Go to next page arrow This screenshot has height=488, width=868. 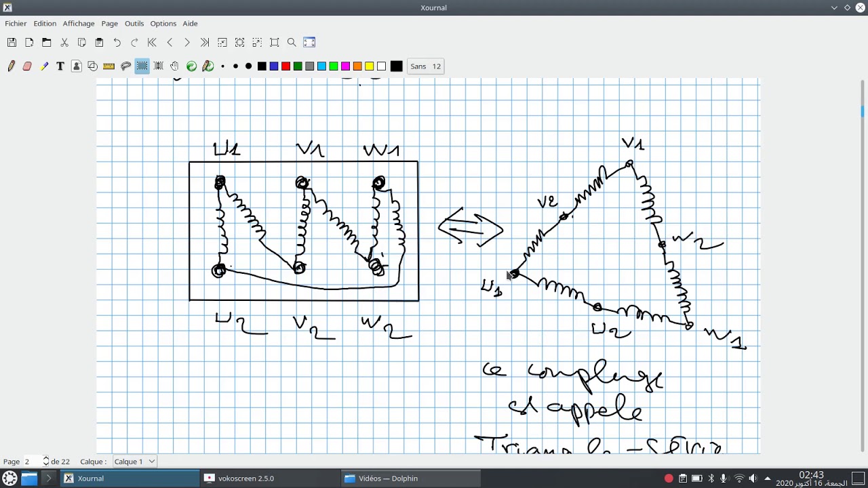pos(187,43)
